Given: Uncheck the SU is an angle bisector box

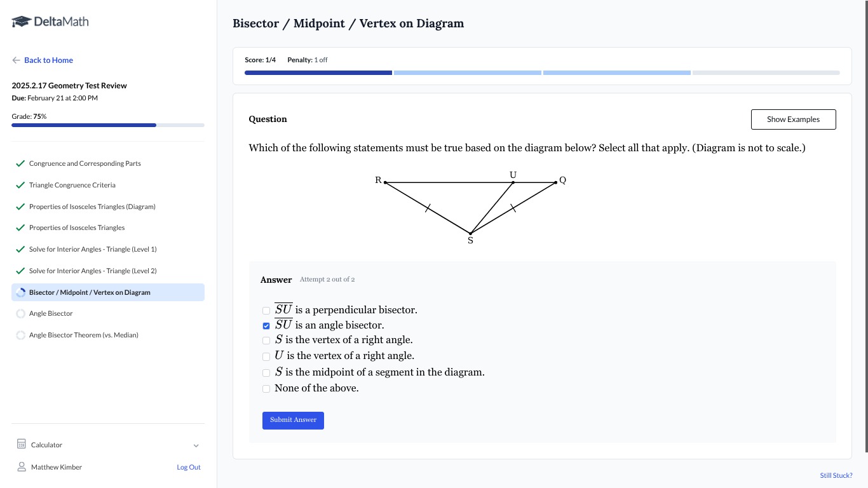Looking at the screenshot, I should click(x=266, y=326).
